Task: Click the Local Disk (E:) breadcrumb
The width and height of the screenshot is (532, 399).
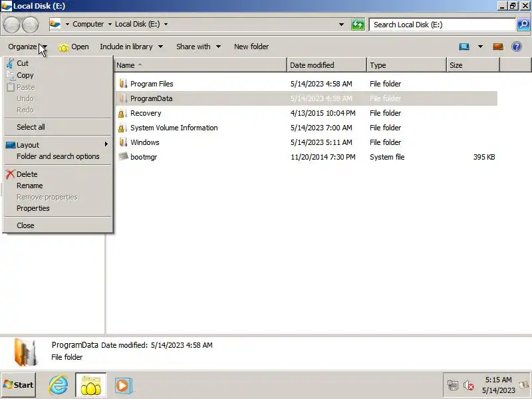Action: pyautogui.click(x=138, y=24)
